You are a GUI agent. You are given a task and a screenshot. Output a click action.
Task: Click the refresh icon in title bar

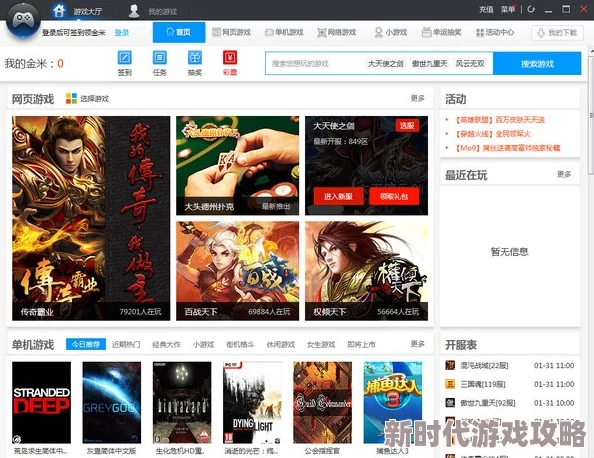pyautogui.click(x=531, y=9)
